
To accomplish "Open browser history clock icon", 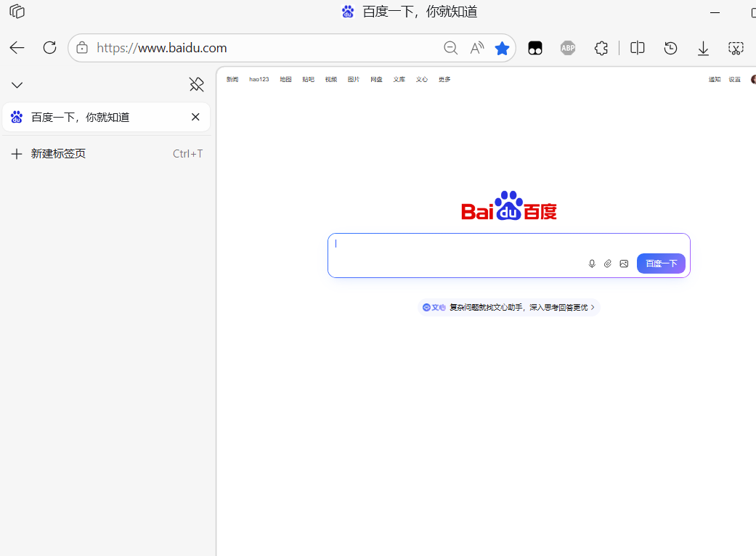I will click(670, 48).
